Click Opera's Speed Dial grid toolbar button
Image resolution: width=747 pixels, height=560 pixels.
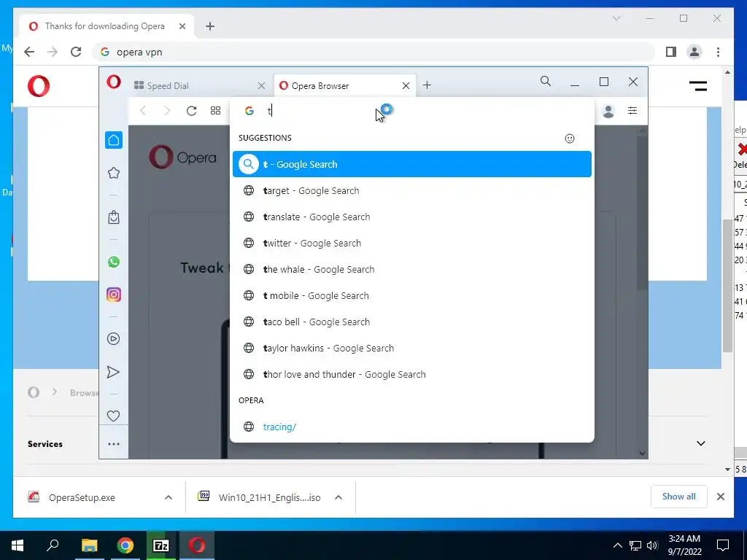[215, 111]
